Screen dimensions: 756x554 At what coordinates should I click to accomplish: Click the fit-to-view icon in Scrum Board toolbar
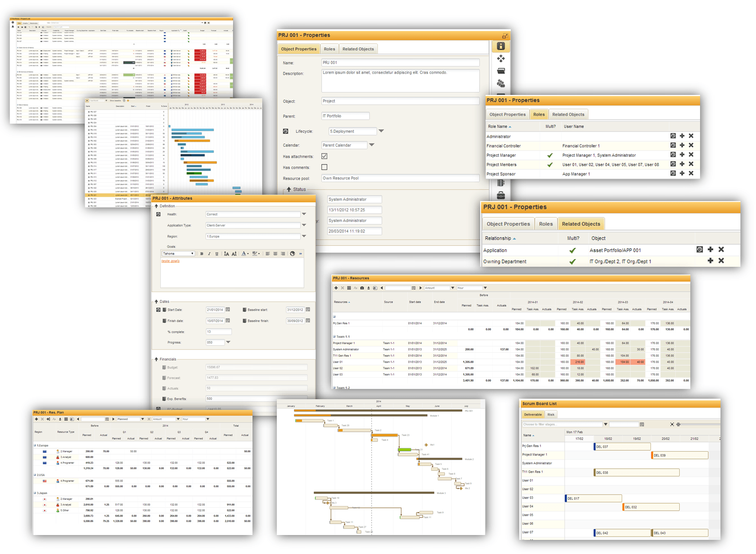(672, 424)
